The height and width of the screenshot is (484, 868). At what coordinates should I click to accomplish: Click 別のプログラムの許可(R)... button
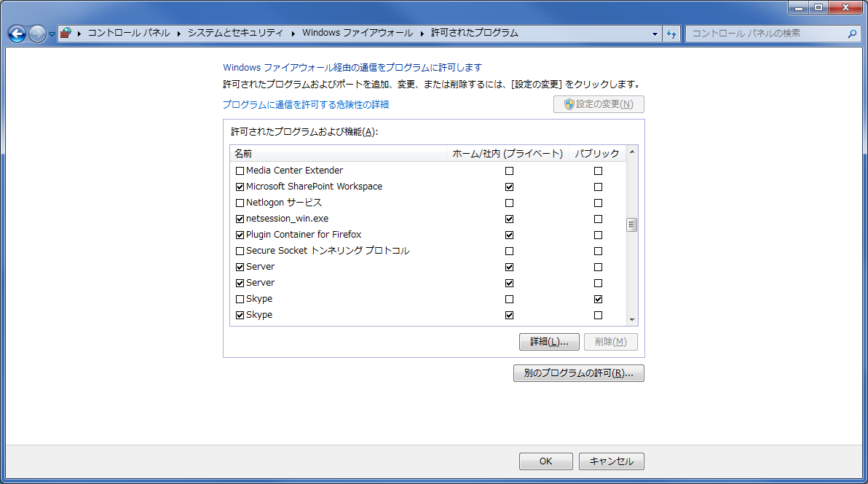[578, 373]
